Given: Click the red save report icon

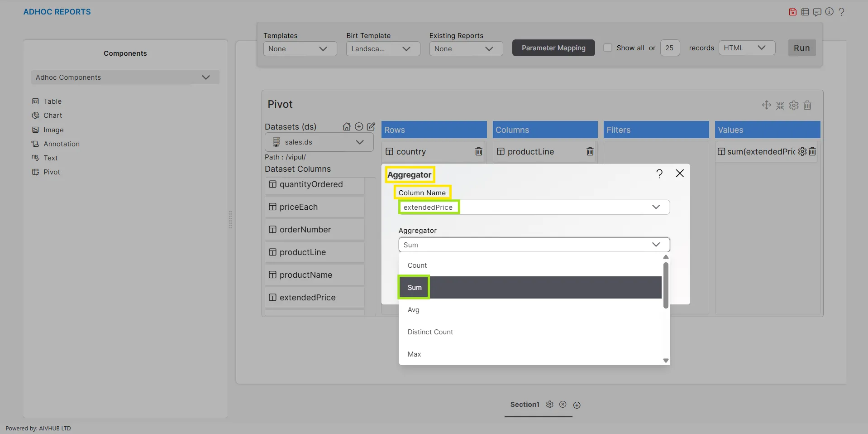Looking at the screenshot, I should pos(792,12).
